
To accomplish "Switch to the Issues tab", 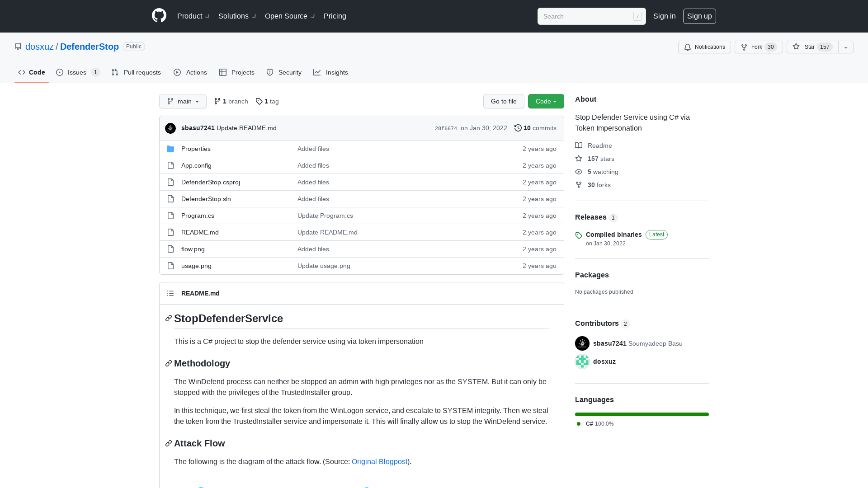I will coord(78,72).
